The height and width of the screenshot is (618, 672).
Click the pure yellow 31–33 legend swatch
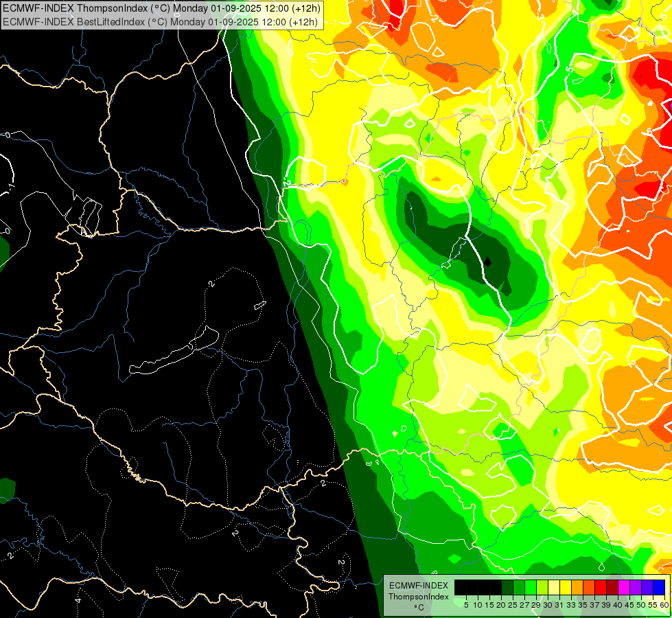pos(566,587)
